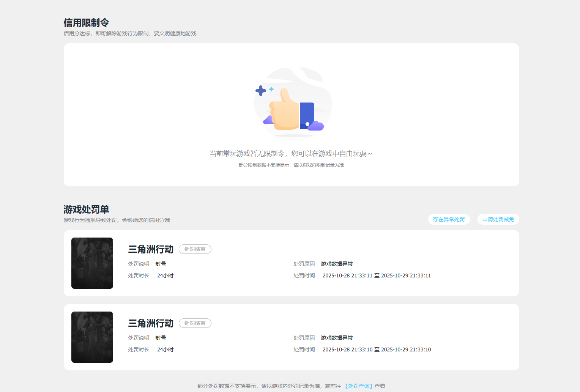Click the second penalty time ending 21:33:10
The width and height of the screenshot is (580, 392).
click(377, 349)
